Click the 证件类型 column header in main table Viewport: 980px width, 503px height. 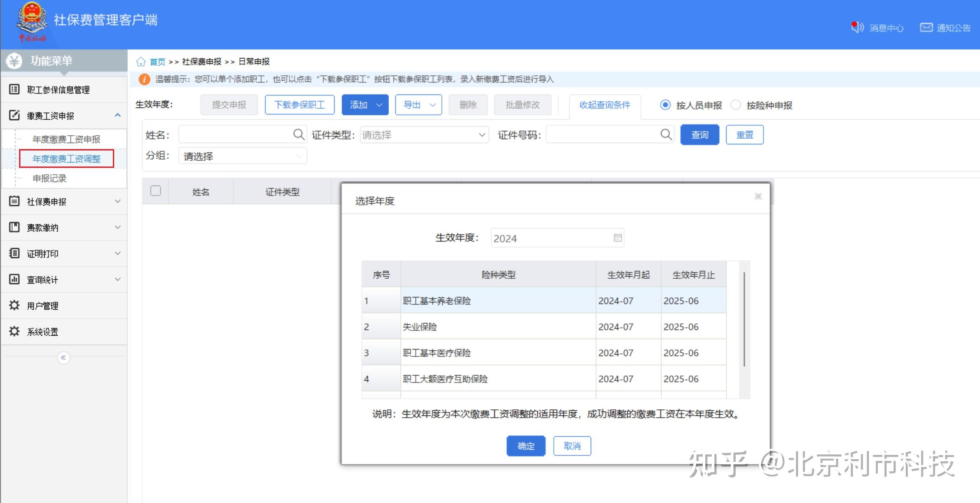(x=282, y=191)
